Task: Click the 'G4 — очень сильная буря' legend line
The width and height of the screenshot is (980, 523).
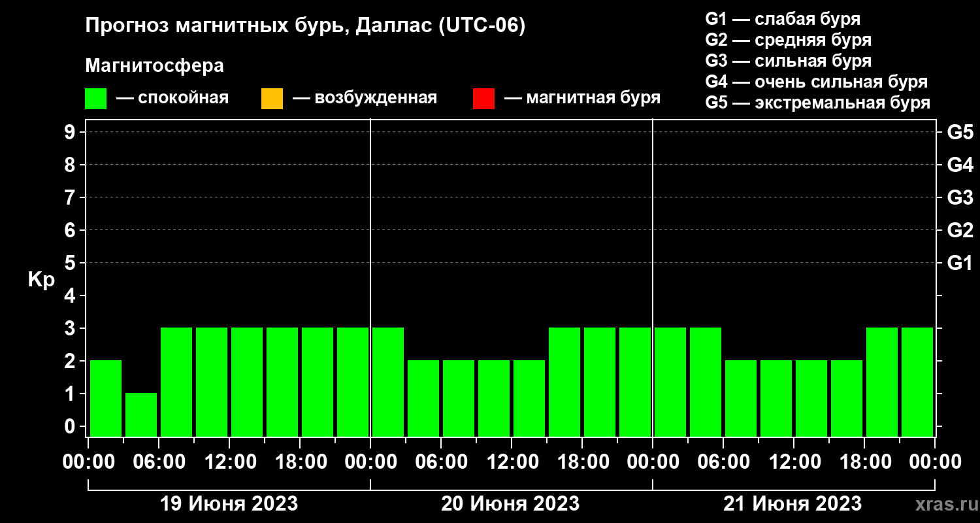Action: 817,82
